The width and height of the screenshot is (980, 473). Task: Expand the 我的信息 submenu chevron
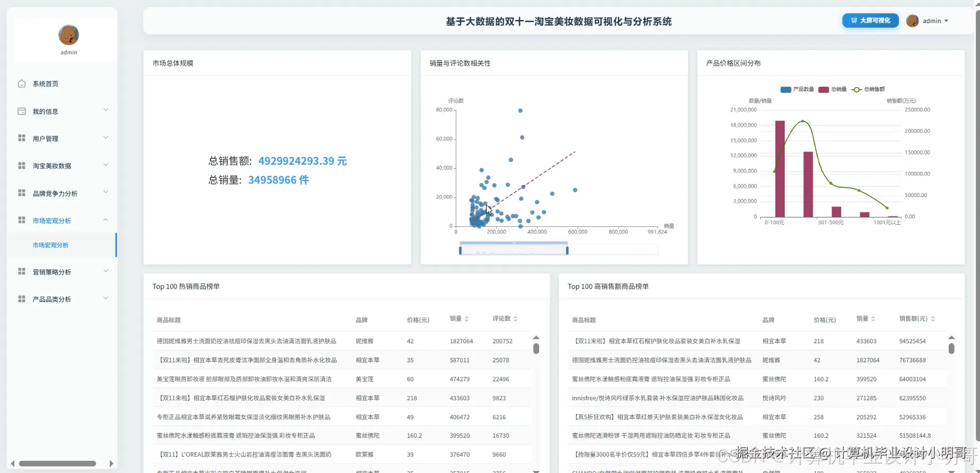pos(105,110)
